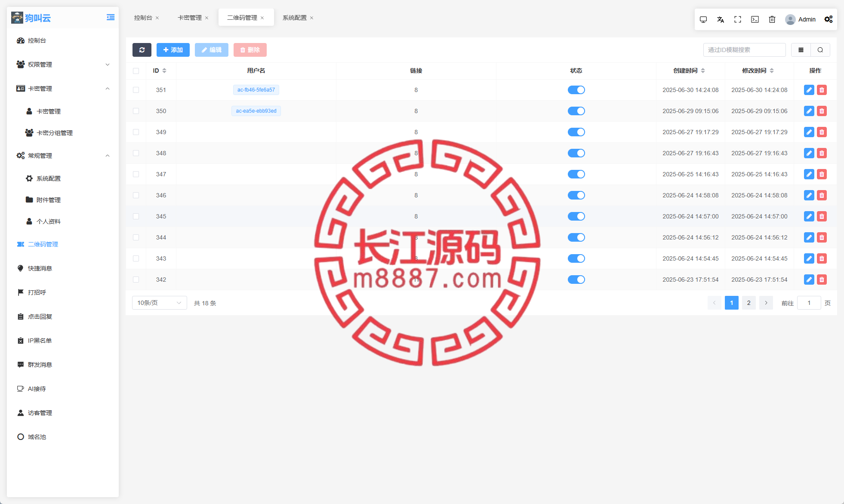Delete row 345 with trash icon
The width and height of the screenshot is (844, 504).
click(822, 216)
